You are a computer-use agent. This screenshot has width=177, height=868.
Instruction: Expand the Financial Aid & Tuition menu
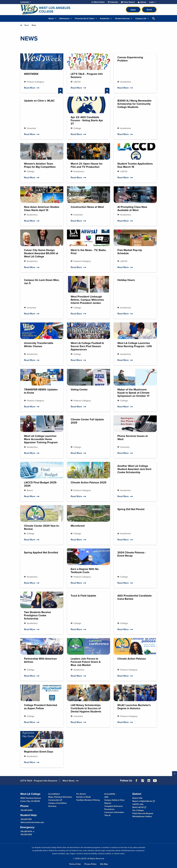pos(86,19)
